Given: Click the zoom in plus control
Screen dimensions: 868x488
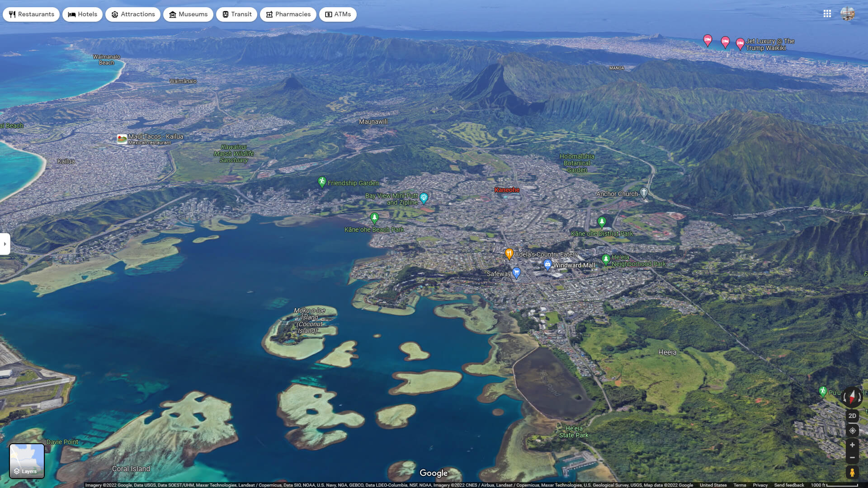Looking at the screenshot, I should coord(852,445).
